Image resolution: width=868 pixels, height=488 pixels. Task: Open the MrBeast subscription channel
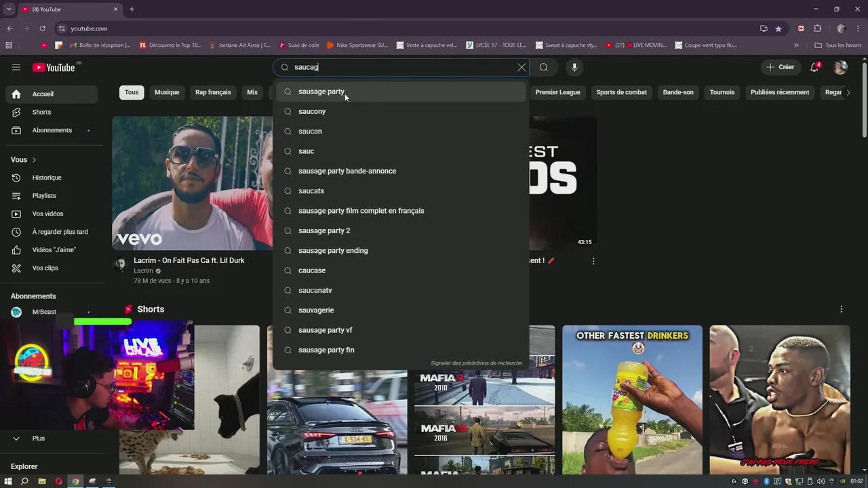(52, 312)
